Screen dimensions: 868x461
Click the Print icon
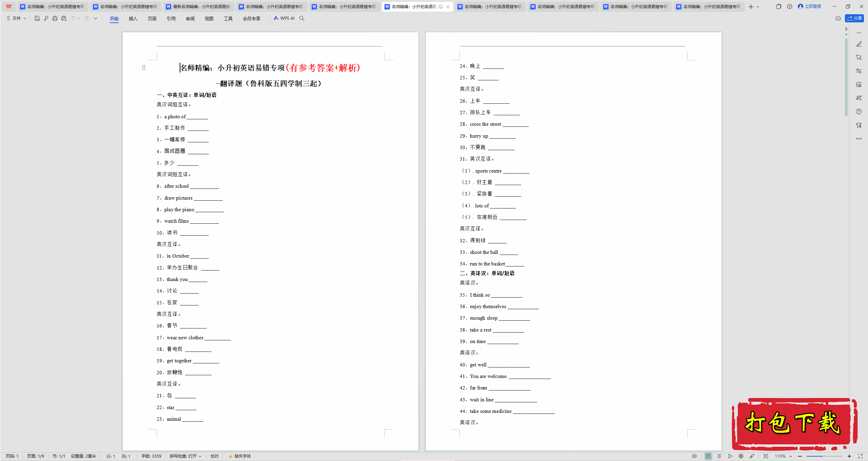[x=55, y=18]
